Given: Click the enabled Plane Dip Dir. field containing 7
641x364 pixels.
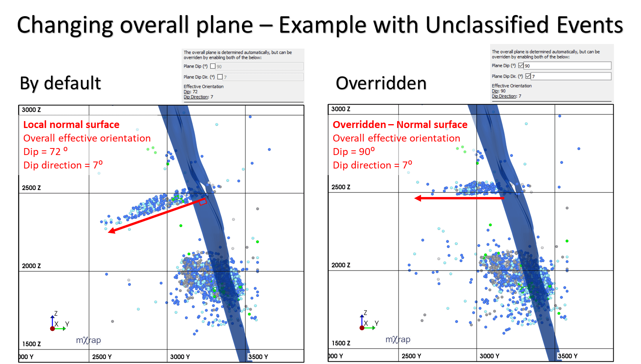Looking at the screenshot, I should (571, 76).
